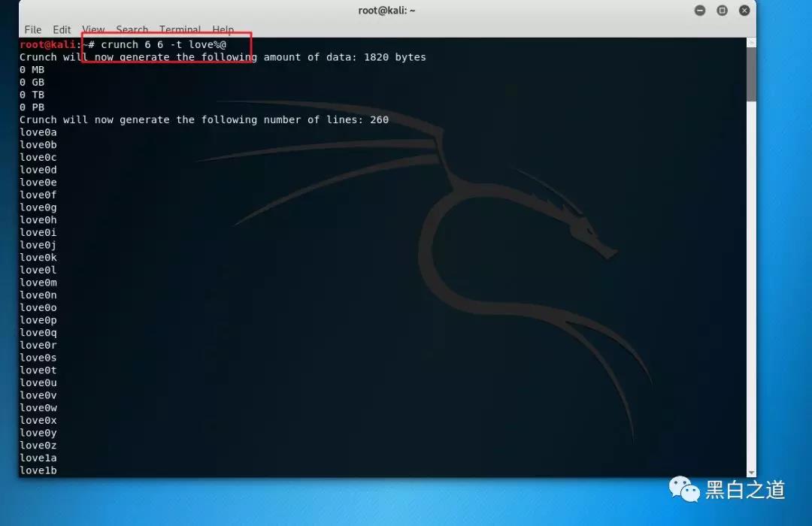Open the File menu

(x=32, y=30)
